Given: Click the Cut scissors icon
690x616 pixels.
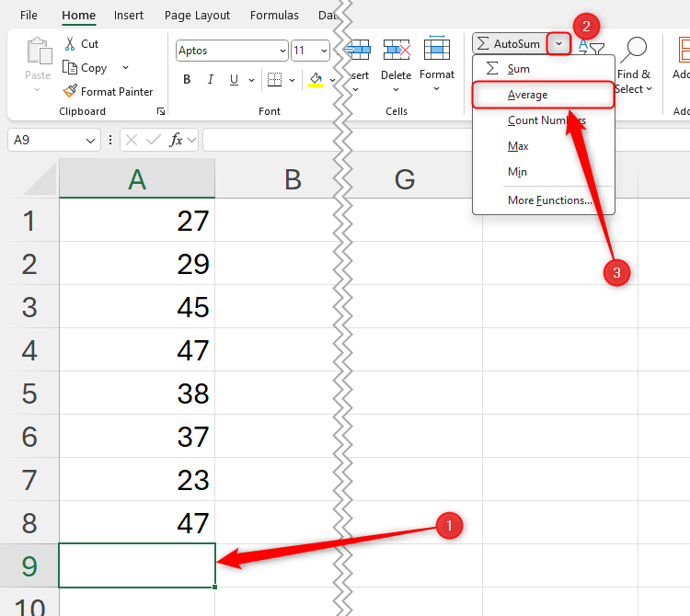Looking at the screenshot, I should click(x=70, y=44).
